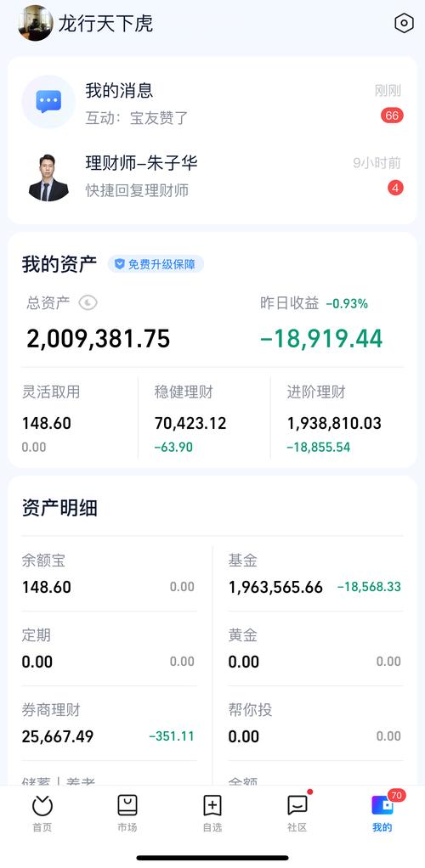Tap the 自选 tab label
Viewport: 425px width, 868px height.
coord(212,827)
